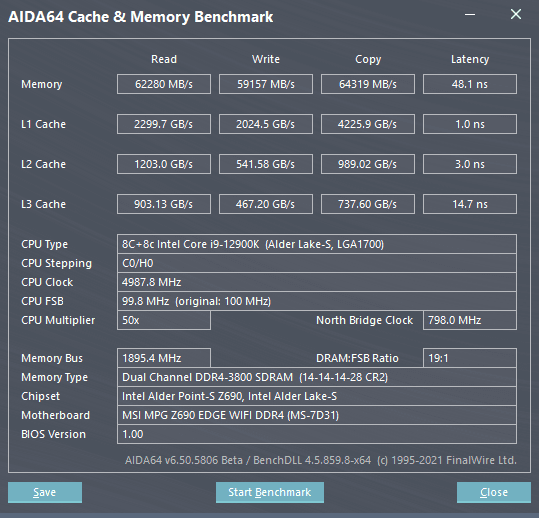Click the L3 Cache row label

click(43, 204)
